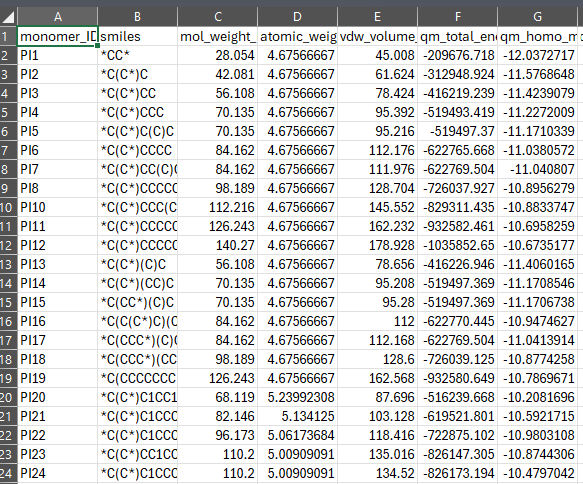Image resolution: width=583 pixels, height=484 pixels.
Task: Select cell with value 95.208
Action: pyautogui.click(x=377, y=283)
